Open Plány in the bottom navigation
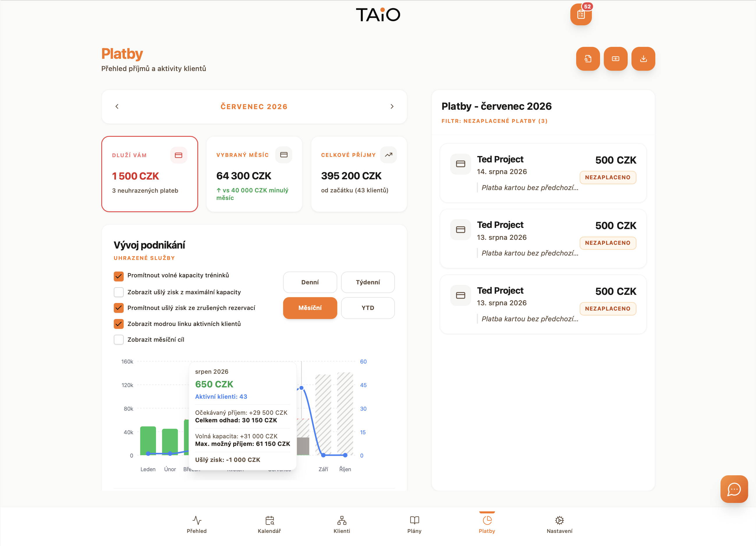756x546 pixels. click(x=414, y=525)
